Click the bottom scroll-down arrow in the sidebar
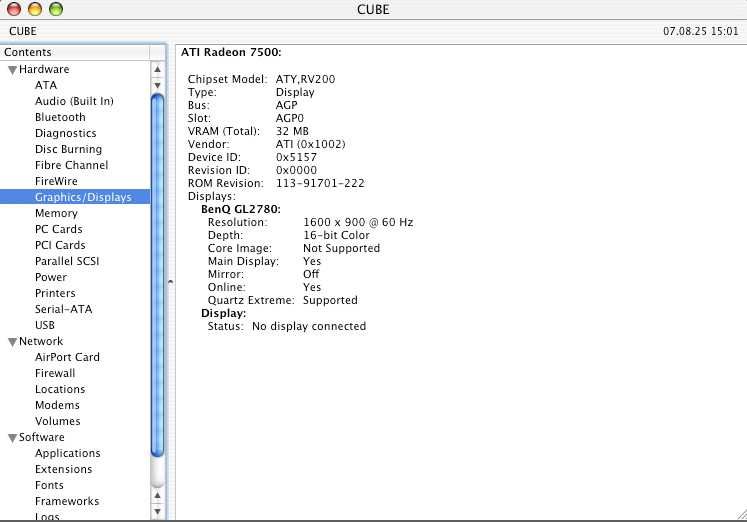The image size is (747, 522). [x=157, y=512]
